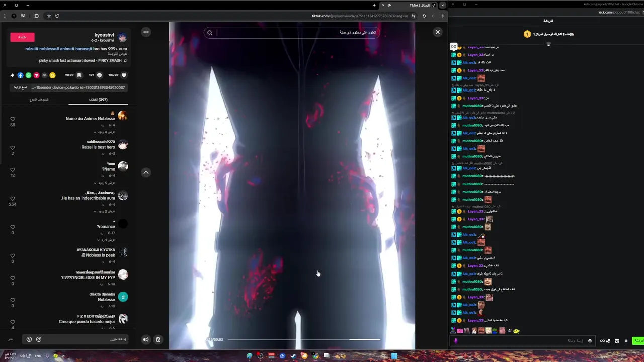The image size is (644, 362).
Task: Click the ENG language indicator in tray
Action: click(x=38, y=356)
